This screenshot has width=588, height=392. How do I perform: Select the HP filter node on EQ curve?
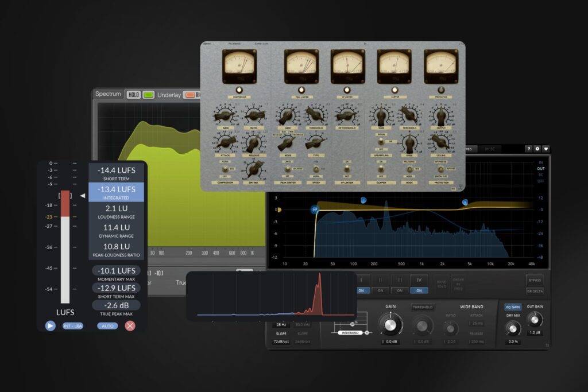coord(315,209)
